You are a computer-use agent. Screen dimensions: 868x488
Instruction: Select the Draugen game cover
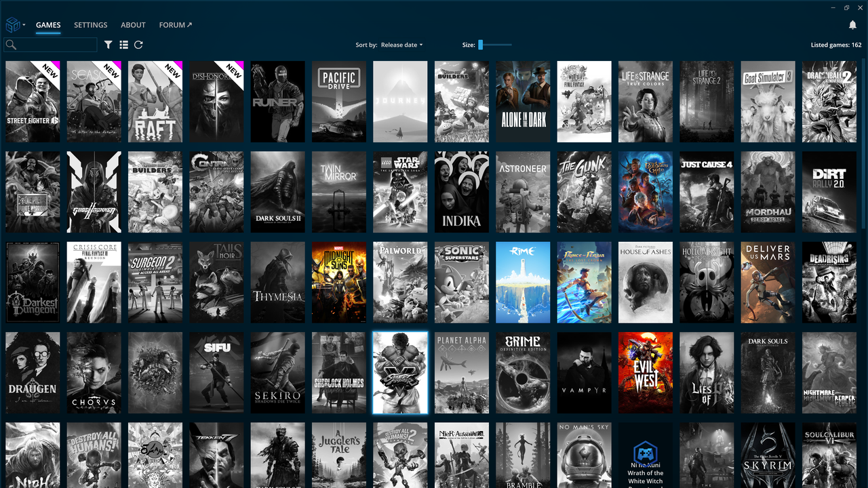(x=33, y=373)
